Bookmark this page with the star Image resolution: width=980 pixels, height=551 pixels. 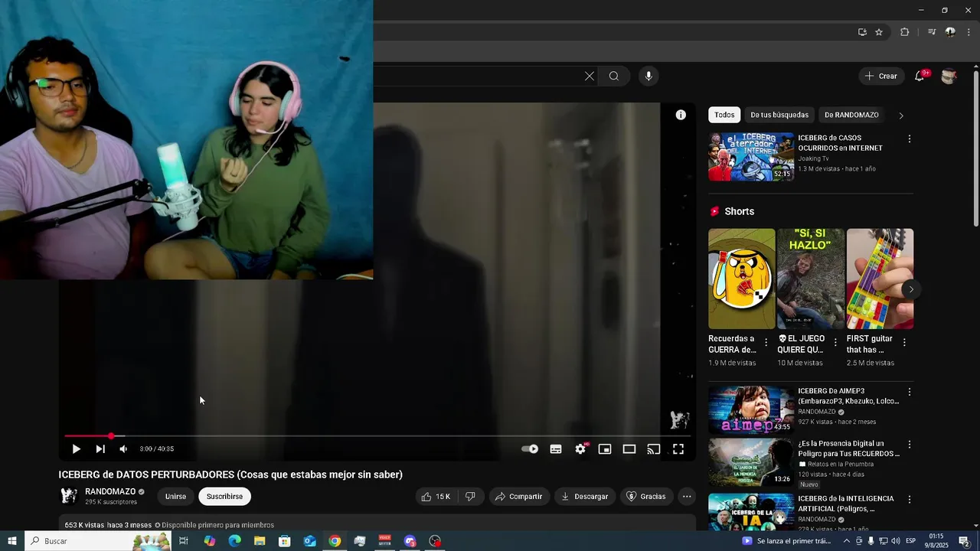click(x=879, y=32)
